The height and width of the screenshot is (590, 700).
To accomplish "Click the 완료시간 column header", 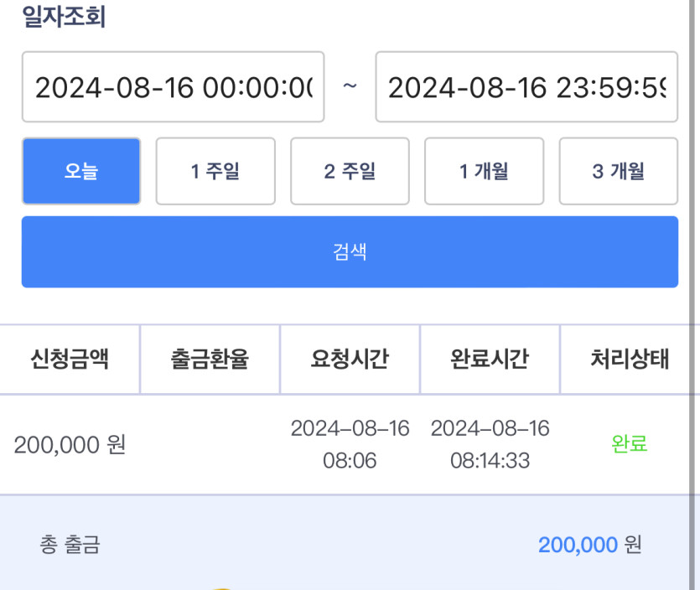I will tap(490, 360).
